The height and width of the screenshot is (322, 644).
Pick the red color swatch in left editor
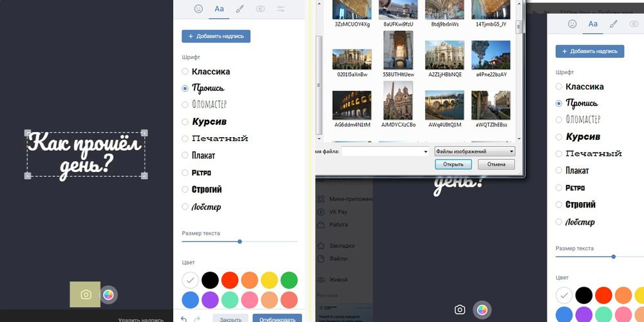pyautogui.click(x=230, y=280)
